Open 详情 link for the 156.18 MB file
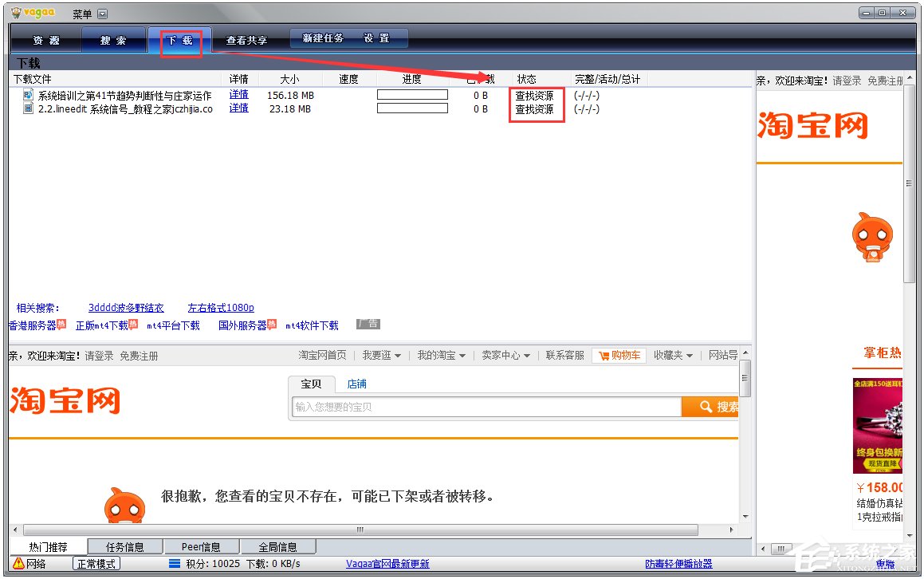924x579 pixels. (x=238, y=95)
